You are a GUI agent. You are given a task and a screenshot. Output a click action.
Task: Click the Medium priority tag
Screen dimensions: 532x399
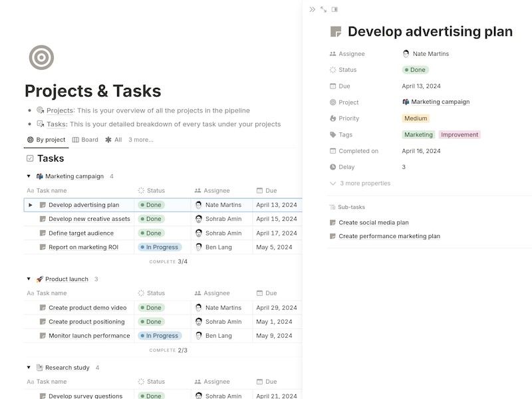[416, 118]
